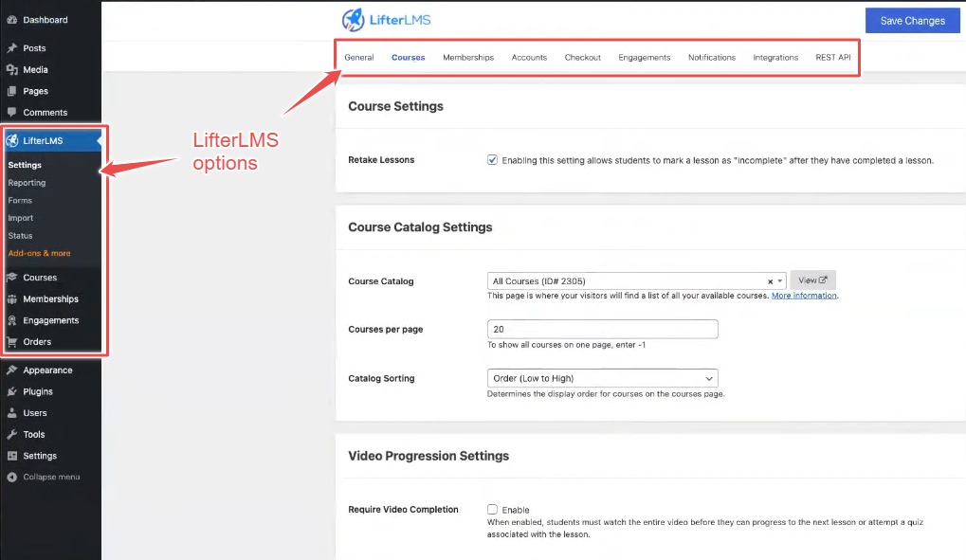The image size is (966, 560).
Task: Click the Collapse menu label
Action: coord(52,477)
